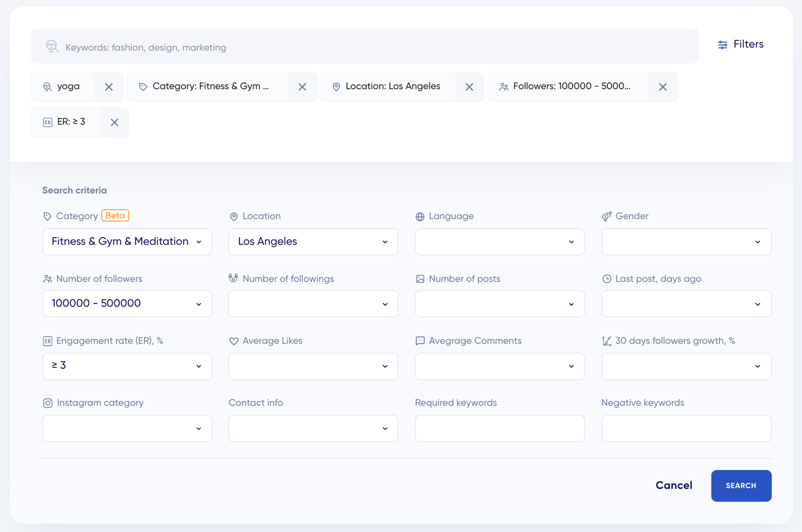Expand the Los Angeles location dropdown
802x532 pixels.
(313, 242)
